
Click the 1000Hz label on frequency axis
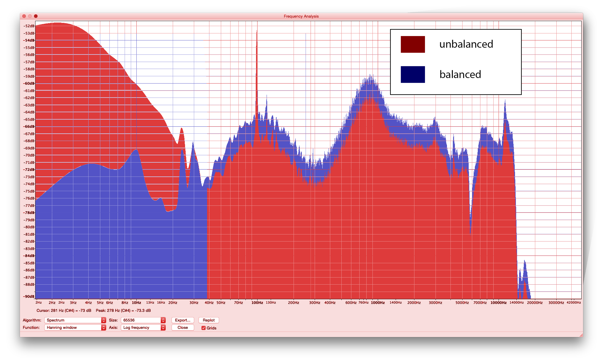coord(377,302)
